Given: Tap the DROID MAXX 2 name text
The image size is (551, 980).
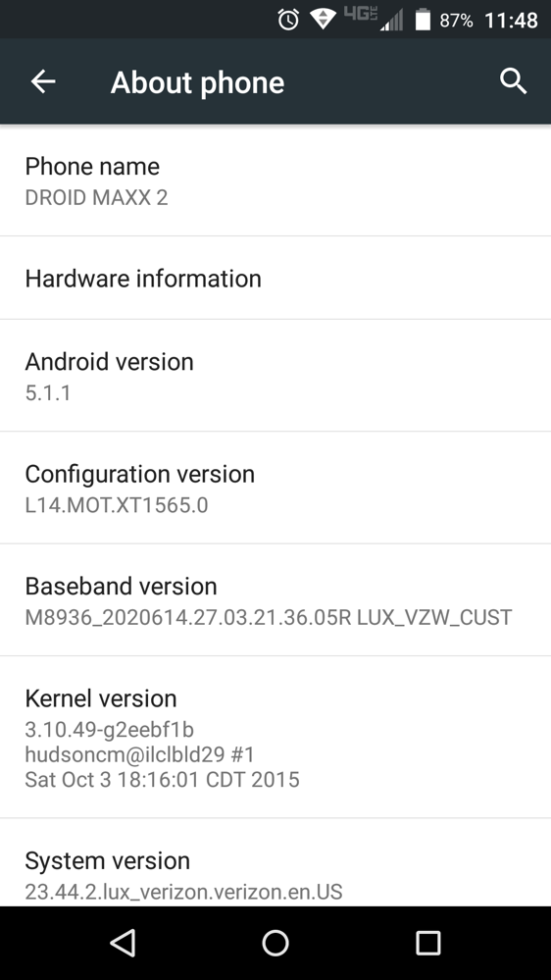Looking at the screenshot, I should click(x=96, y=198).
